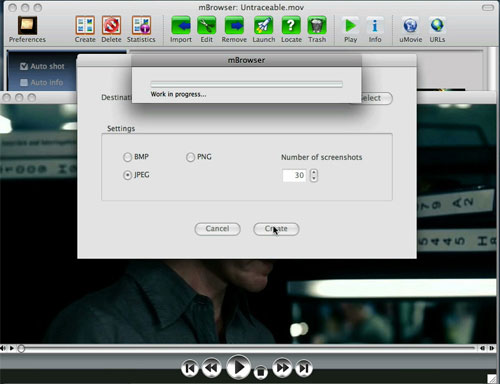Viewport: 500px width, 384px height.
Task: Click the Select destination button
Action: (x=377, y=98)
